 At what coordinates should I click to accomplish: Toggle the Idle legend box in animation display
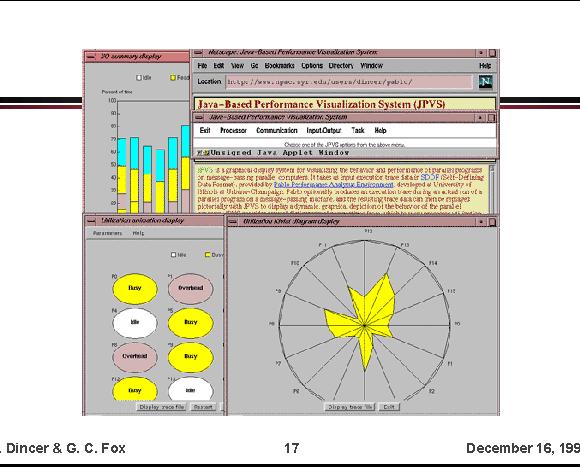pyautogui.click(x=173, y=255)
